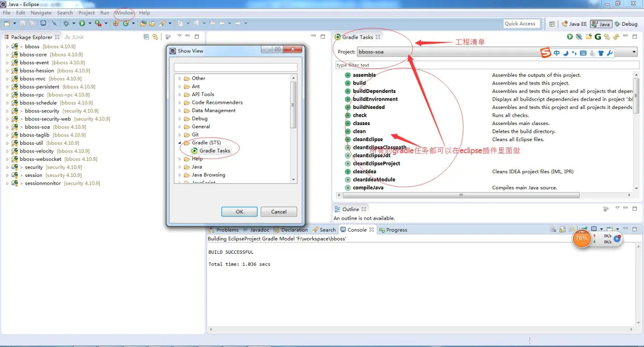Click the folder G icon in Gradle Tasks toolbar
The height and width of the screenshot is (347, 644).
tap(588, 37)
